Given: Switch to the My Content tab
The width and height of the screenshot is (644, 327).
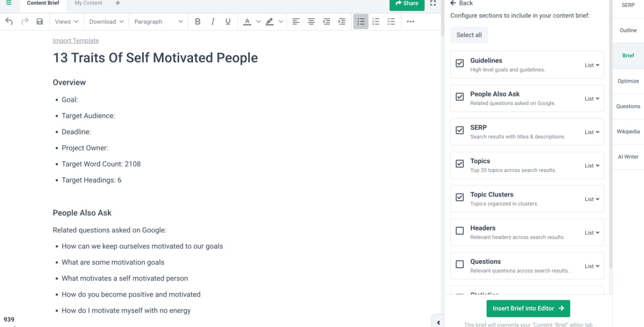Looking at the screenshot, I should coord(88,3).
